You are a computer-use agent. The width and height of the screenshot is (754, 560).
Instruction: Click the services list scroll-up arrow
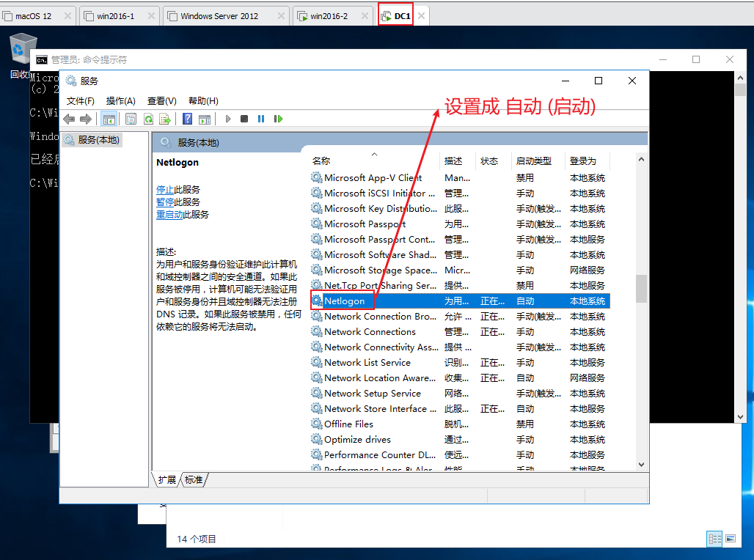pos(641,159)
